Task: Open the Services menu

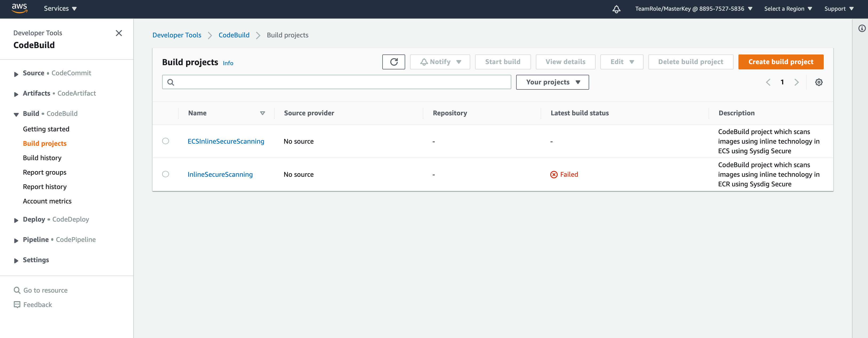Action: pyautogui.click(x=60, y=9)
